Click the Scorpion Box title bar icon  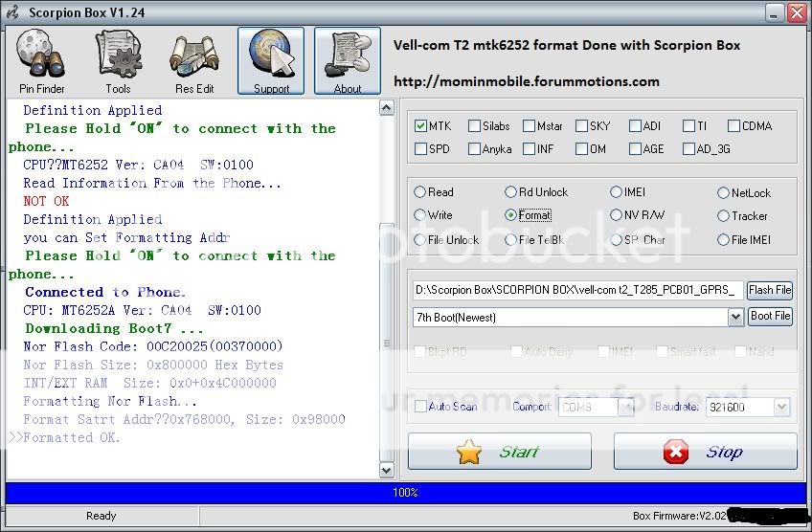(x=12, y=12)
